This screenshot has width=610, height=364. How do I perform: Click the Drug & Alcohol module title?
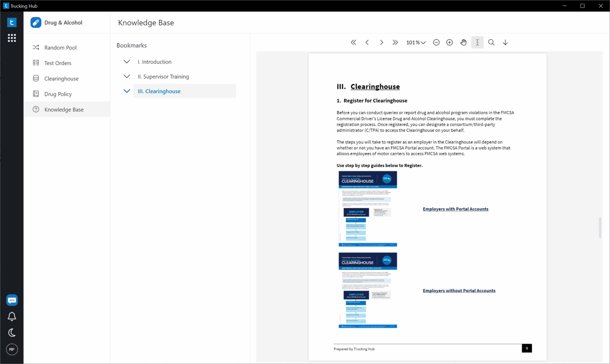click(x=63, y=22)
